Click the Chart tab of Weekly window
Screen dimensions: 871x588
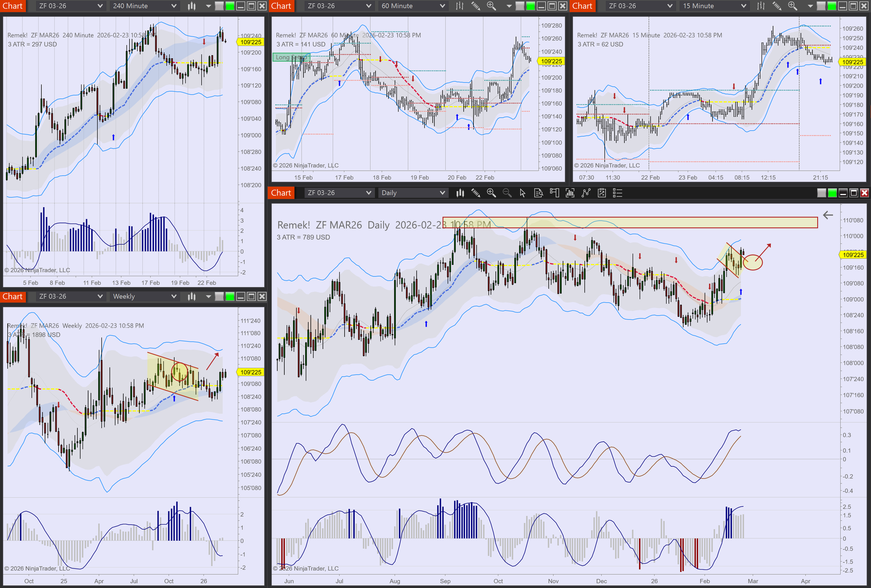pos(13,296)
